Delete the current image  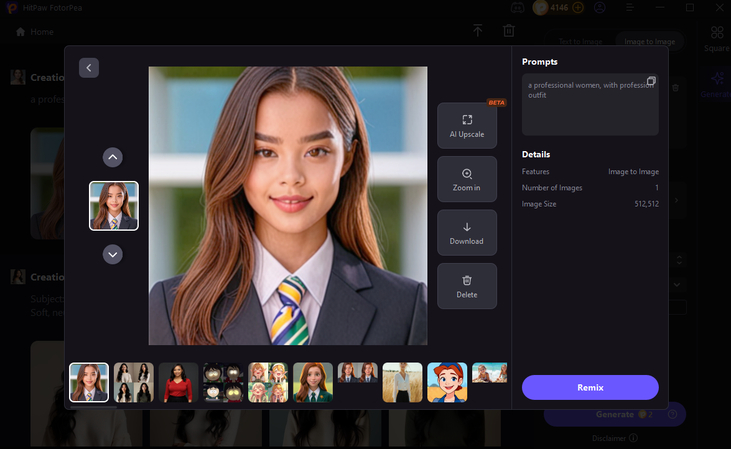pos(466,287)
